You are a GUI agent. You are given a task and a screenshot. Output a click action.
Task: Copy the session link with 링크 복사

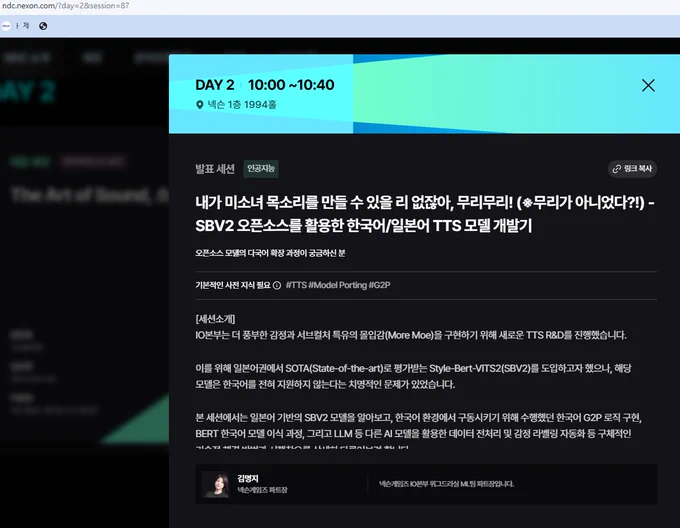(x=632, y=169)
